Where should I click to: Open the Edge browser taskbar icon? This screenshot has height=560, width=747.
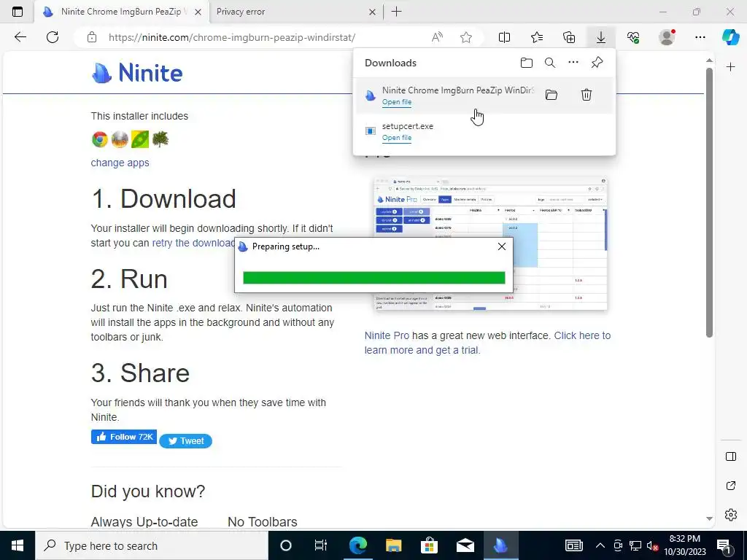(357, 545)
